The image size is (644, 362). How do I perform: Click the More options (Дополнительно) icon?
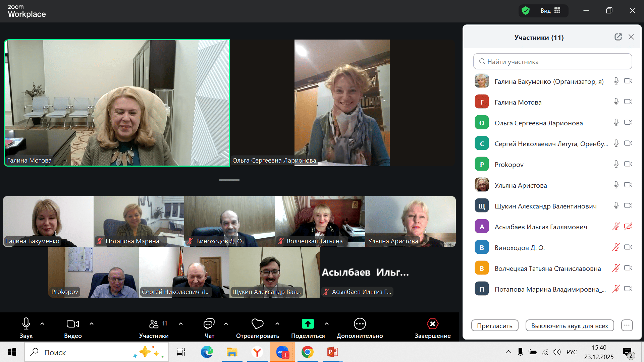360,324
